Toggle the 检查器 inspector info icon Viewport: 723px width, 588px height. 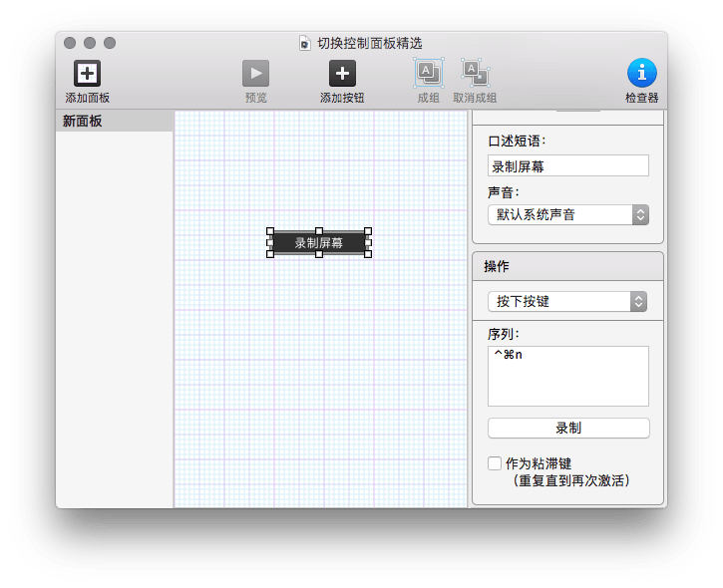tap(641, 73)
